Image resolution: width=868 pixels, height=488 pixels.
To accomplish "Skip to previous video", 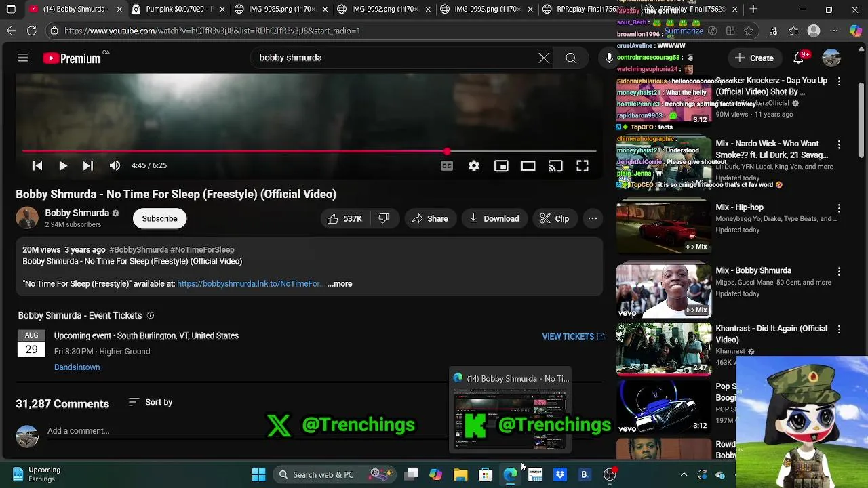I will [x=37, y=165].
